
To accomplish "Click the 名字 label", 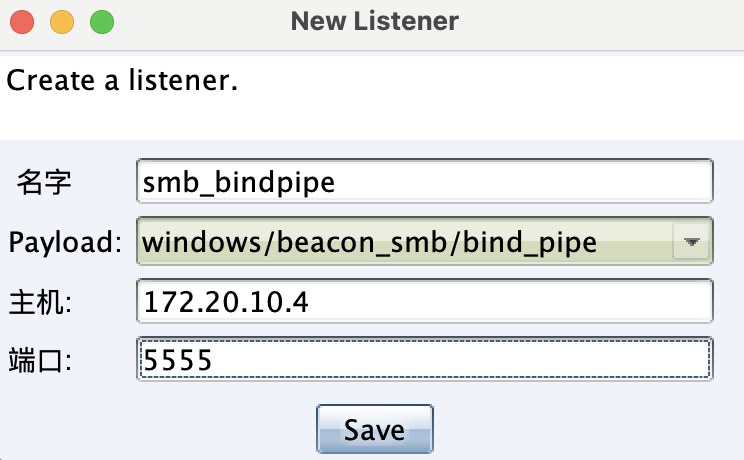I will tap(45, 182).
